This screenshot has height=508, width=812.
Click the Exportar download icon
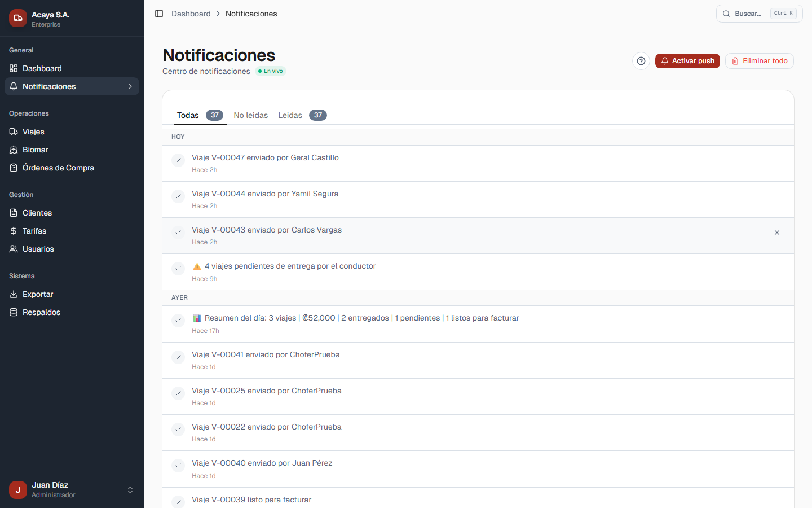coord(13,294)
